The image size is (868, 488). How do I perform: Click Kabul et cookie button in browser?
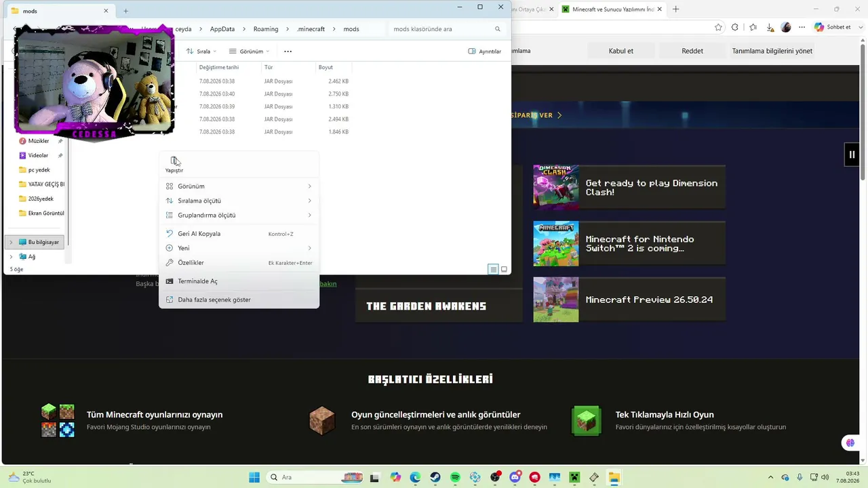[621, 51]
